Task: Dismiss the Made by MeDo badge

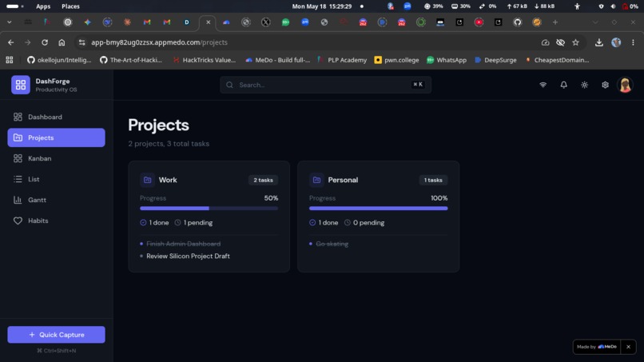Action: point(628,347)
